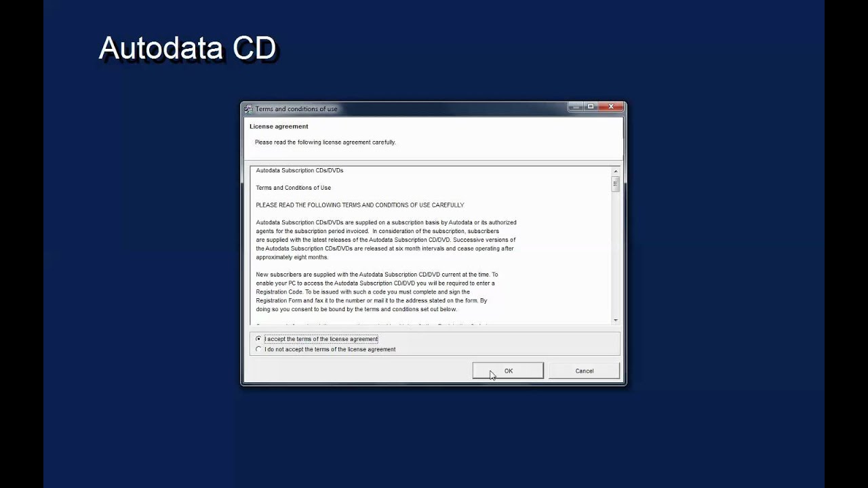Image resolution: width=868 pixels, height=488 pixels.
Task: Click "Autodata Subscription CDs/DVDs" heading text
Action: 300,170
